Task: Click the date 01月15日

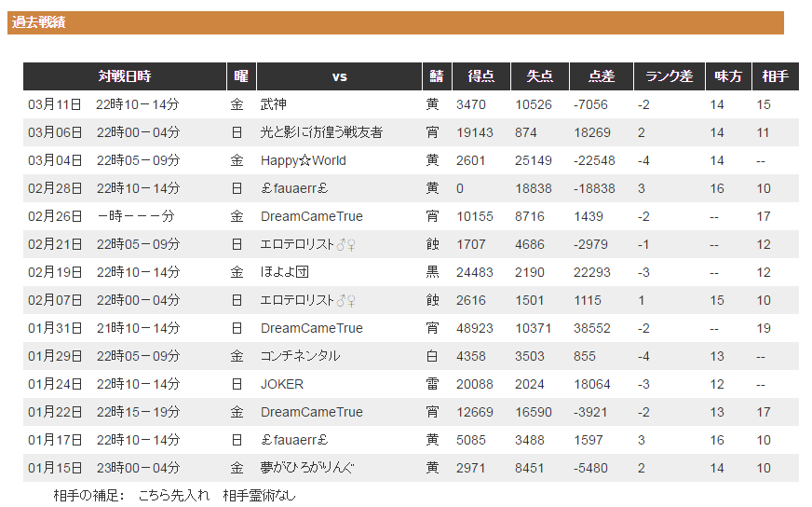Action: 55,468
